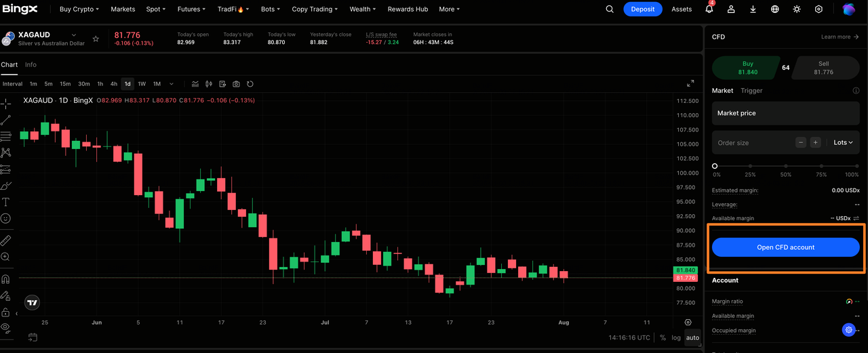Open notifications bell with badge 4
This screenshot has width=868, height=353.
click(x=709, y=9)
